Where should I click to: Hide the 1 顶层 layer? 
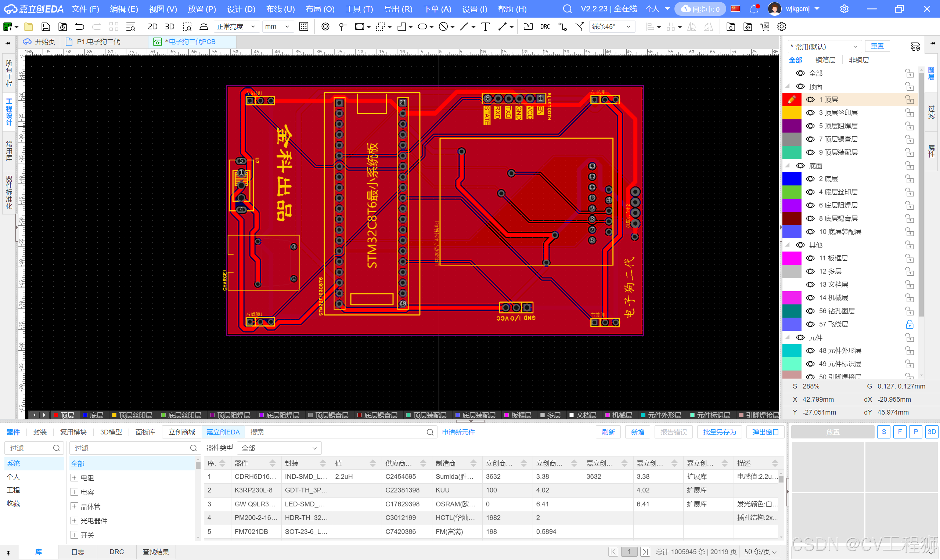pos(810,100)
